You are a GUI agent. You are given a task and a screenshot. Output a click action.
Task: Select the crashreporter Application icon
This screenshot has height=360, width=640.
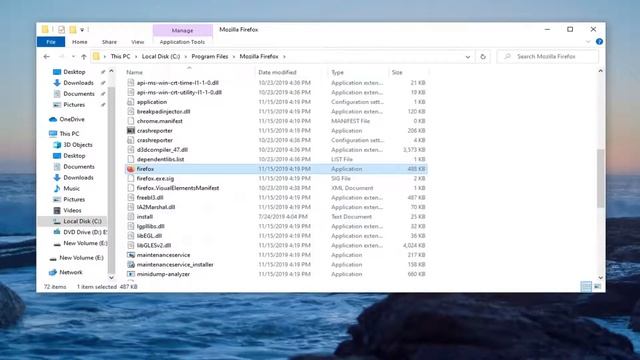[x=131, y=131]
